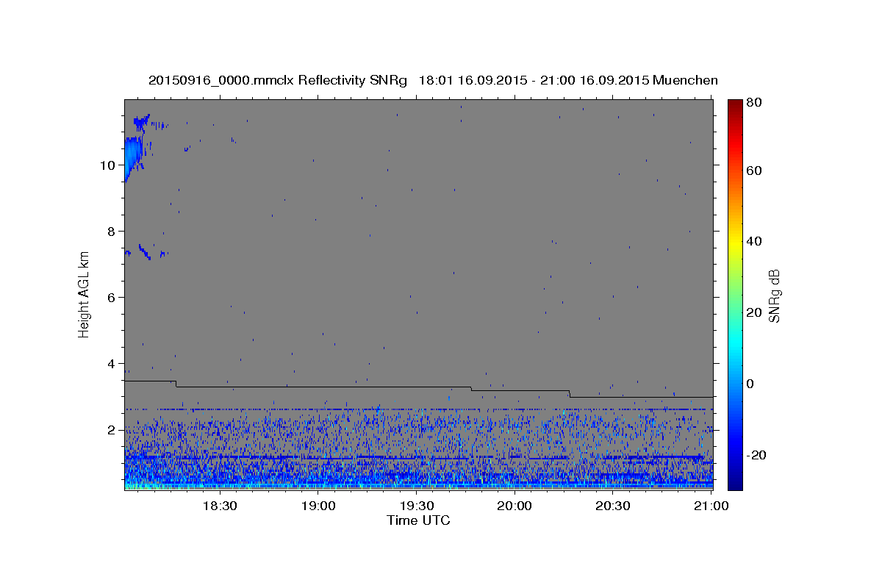Click the height tick label 10
882x588 pixels.
[x=109, y=165]
